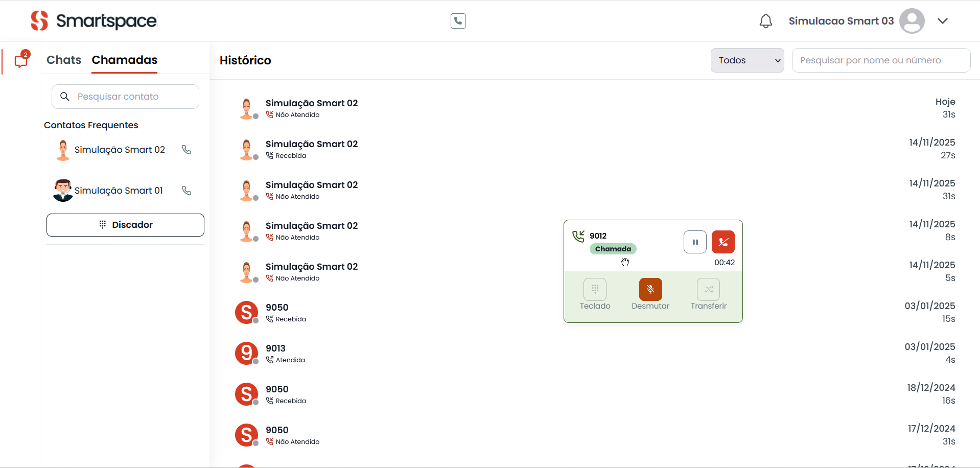Click the Transferir call icon
This screenshot has height=468, width=980.
[x=708, y=290]
